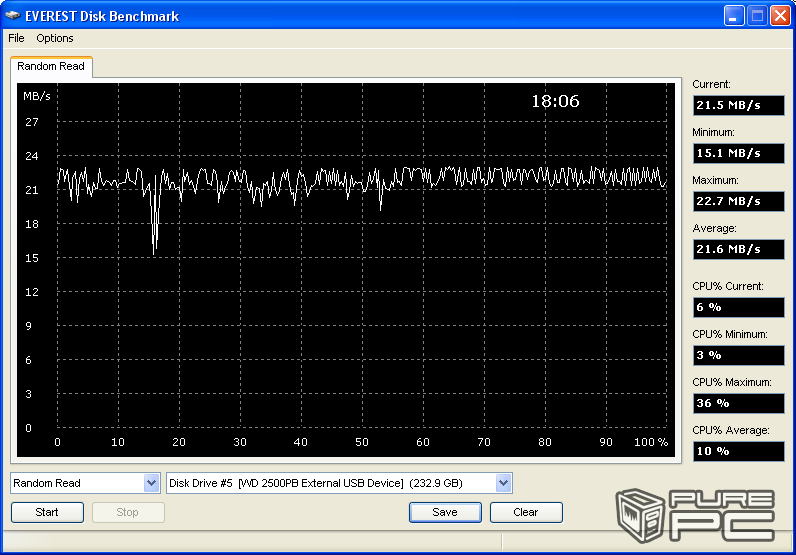Click the Average 21.6 MB/s value
The width and height of the screenshot is (796, 555).
pyautogui.click(x=739, y=249)
